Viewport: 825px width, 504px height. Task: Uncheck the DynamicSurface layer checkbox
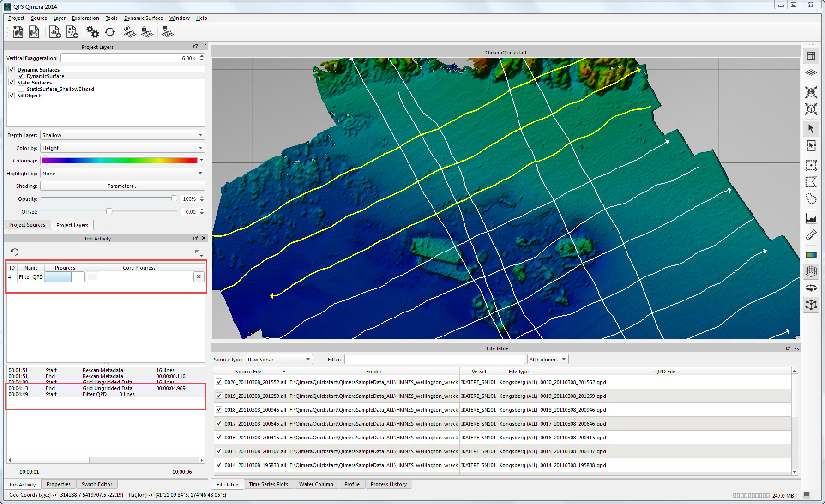(x=21, y=76)
